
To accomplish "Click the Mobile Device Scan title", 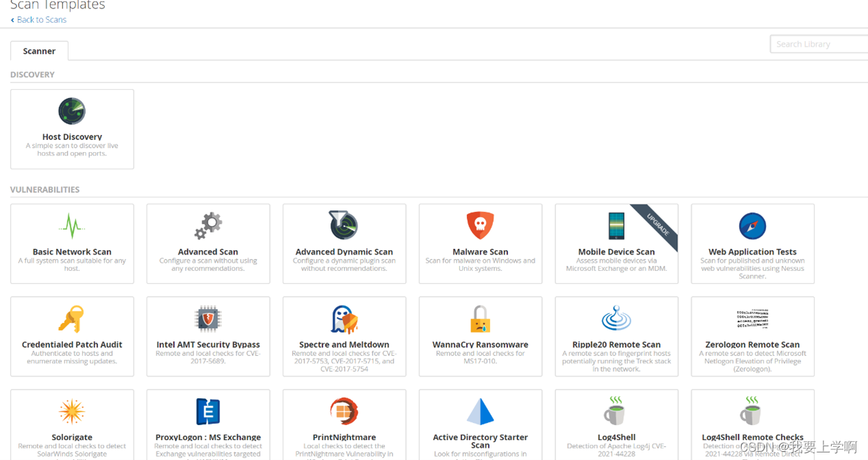I will coord(616,252).
